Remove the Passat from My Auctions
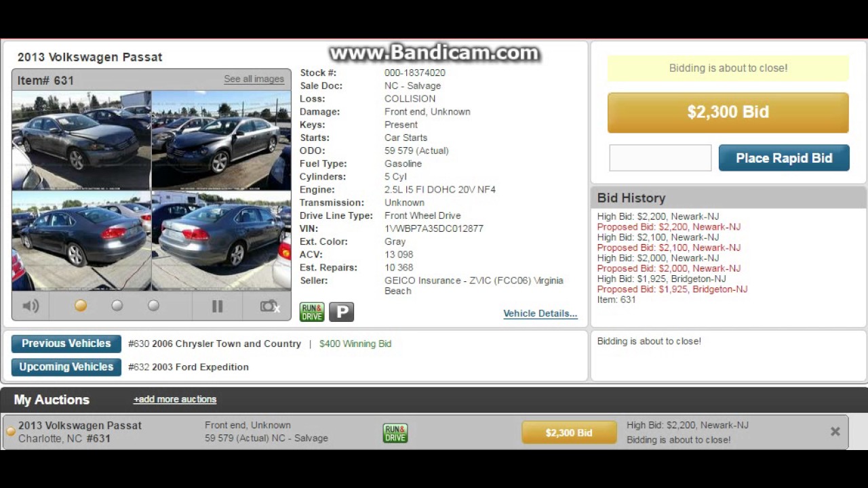Viewport: 868px width, 488px height. click(835, 432)
